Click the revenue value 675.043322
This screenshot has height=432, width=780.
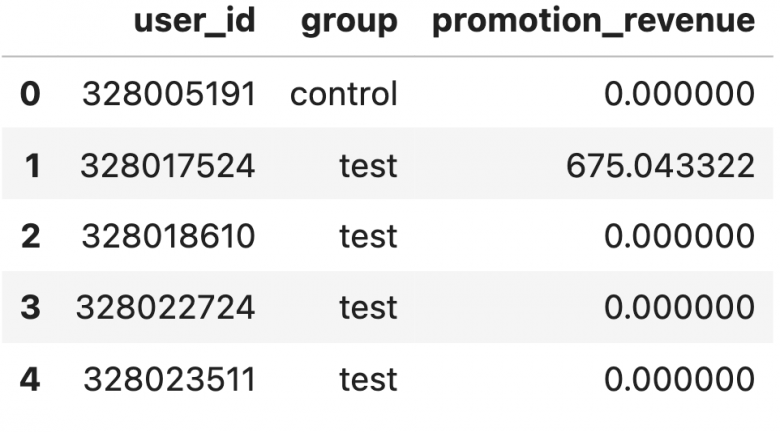pyautogui.click(x=661, y=166)
